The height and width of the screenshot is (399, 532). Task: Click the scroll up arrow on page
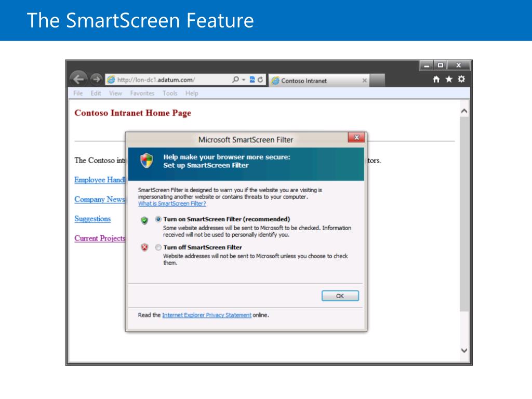point(464,111)
